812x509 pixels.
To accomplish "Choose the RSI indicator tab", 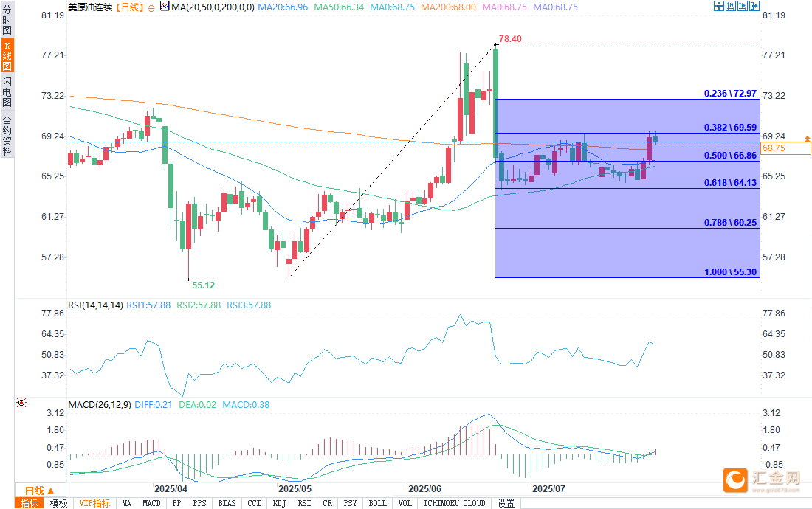I will pos(304,503).
